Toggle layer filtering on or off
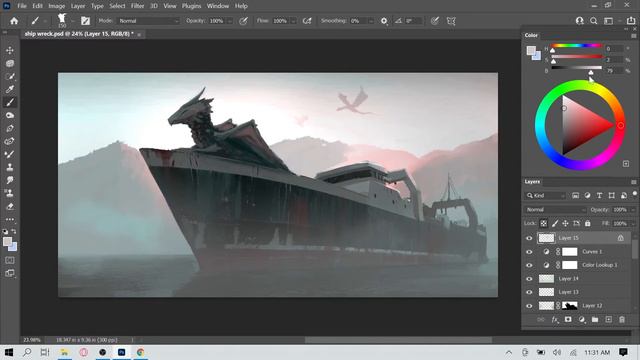 [x=635, y=193]
